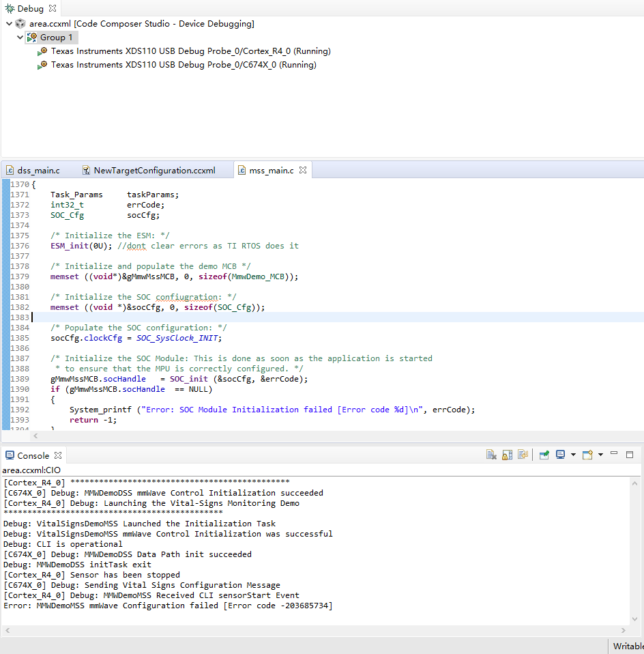Click line number 1389 in editor gutter
This screenshot has height=654, width=644.
tap(20, 379)
